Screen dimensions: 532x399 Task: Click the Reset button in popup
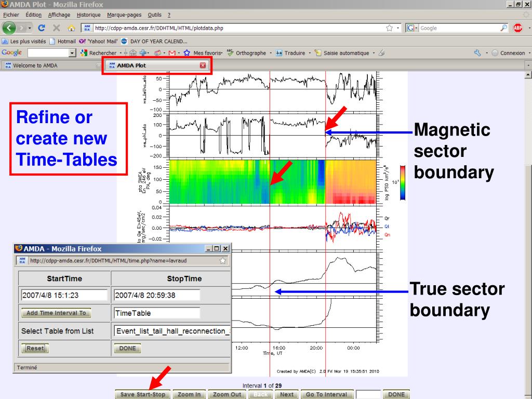click(35, 348)
